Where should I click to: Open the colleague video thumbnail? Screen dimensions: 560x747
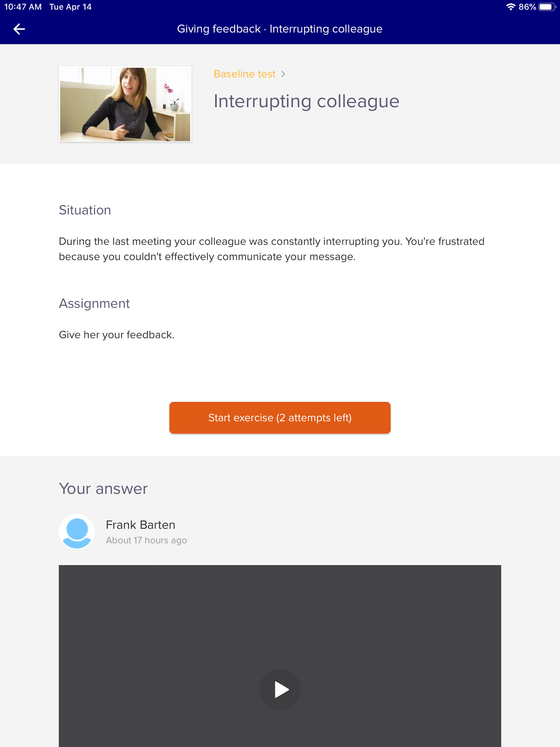[x=125, y=104]
